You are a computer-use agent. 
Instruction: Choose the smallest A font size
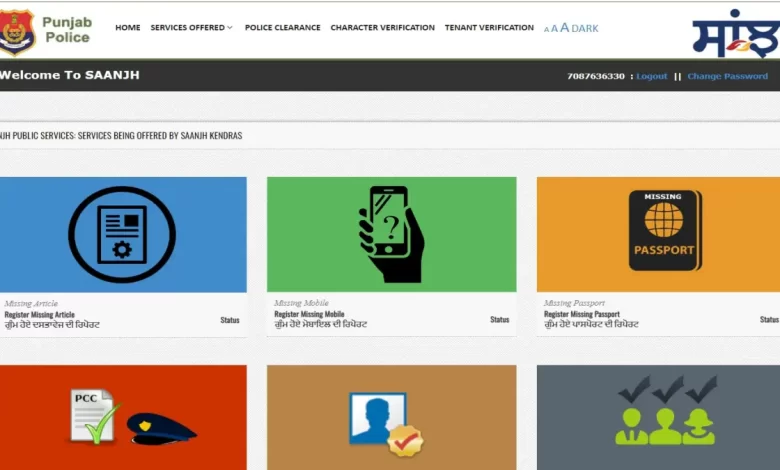(x=546, y=30)
